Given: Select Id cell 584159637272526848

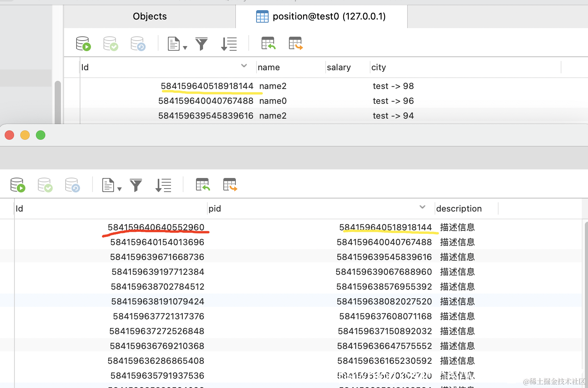Looking at the screenshot, I should (157, 331).
